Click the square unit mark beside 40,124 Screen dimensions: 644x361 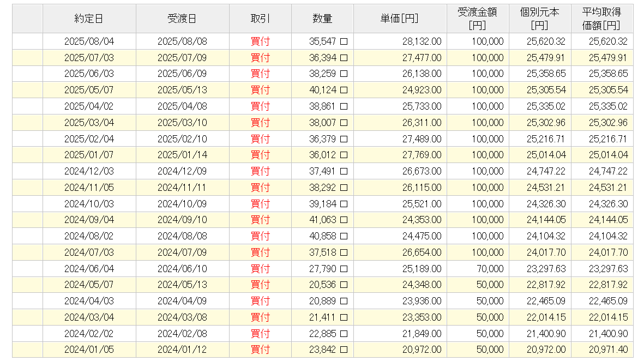[x=344, y=90]
